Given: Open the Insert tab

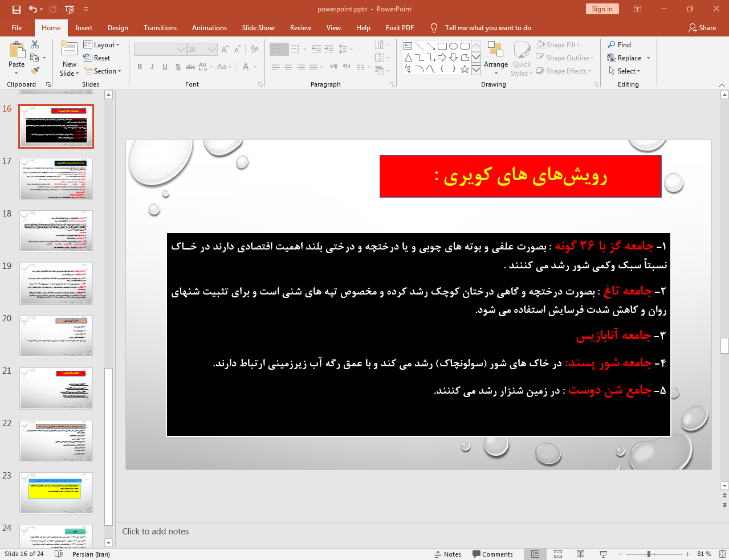Looking at the screenshot, I should pos(84,28).
